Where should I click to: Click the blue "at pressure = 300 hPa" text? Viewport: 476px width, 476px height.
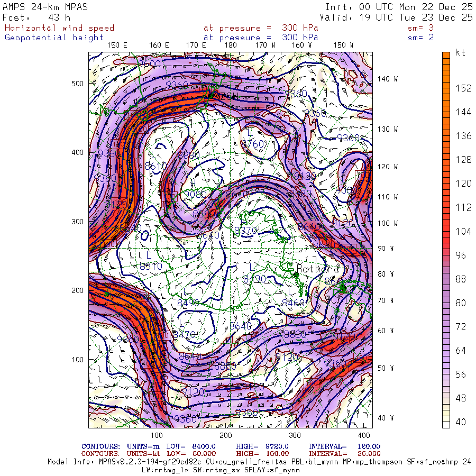[x=261, y=38]
